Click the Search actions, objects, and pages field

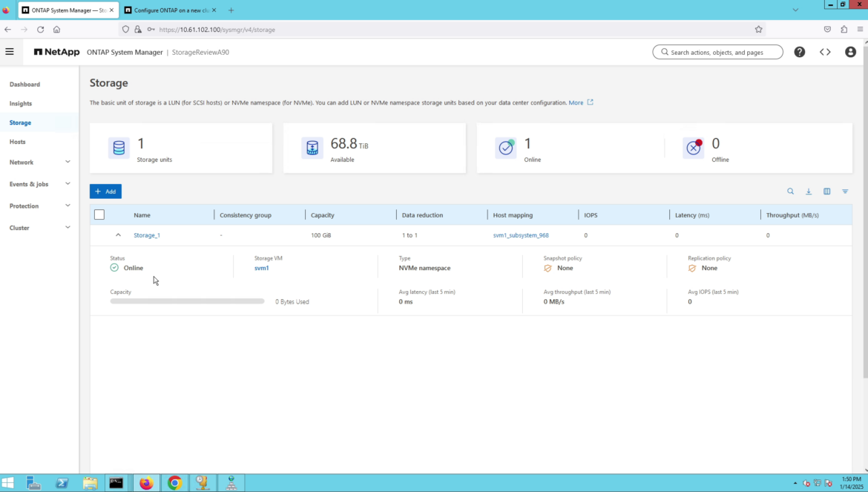click(x=717, y=52)
